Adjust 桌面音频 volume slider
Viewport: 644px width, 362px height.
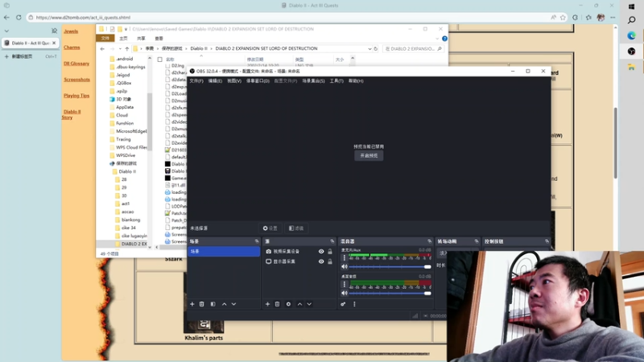tap(390, 293)
